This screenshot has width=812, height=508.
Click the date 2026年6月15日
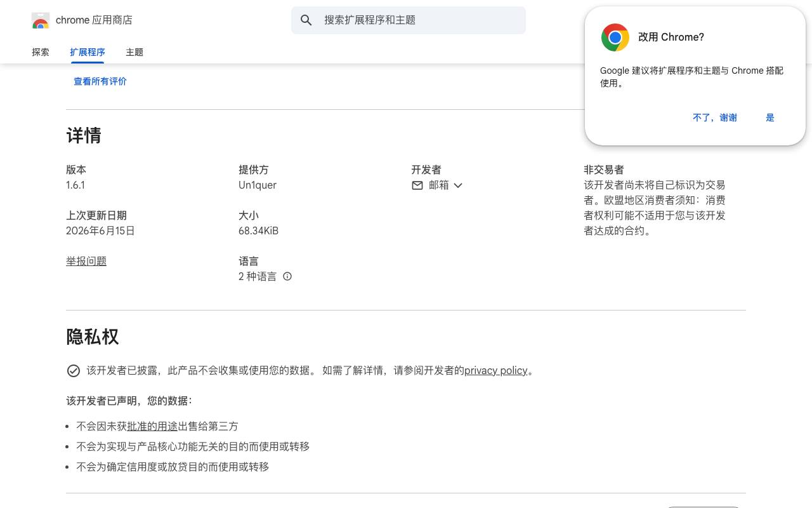tap(100, 231)
